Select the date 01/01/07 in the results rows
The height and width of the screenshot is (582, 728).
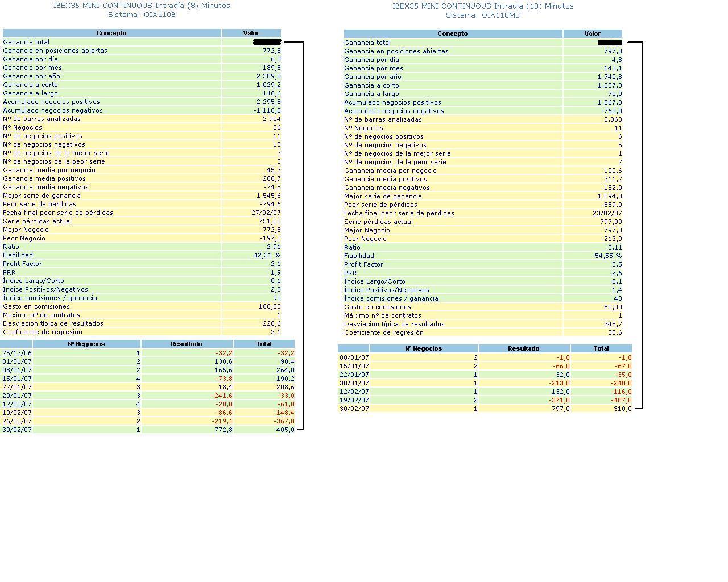17,361
